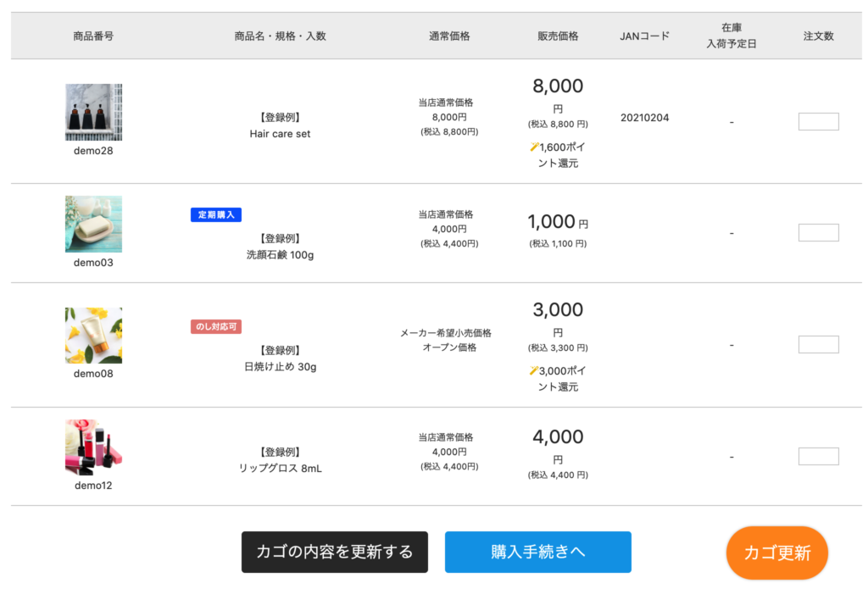Proceed with the 購入手続きへ button
This screenshot has width=868, height=589.
pos(537,552)
